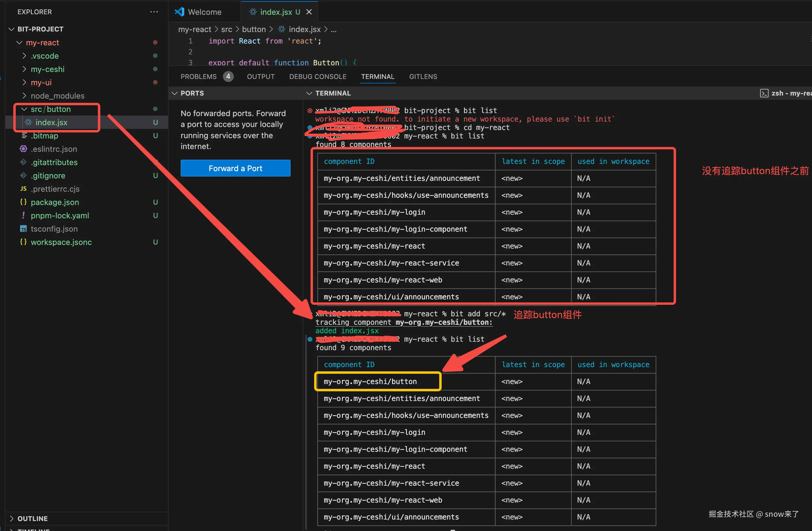Close the index.jsx editor tab
812x531 pixels.
tap(309, 12)
